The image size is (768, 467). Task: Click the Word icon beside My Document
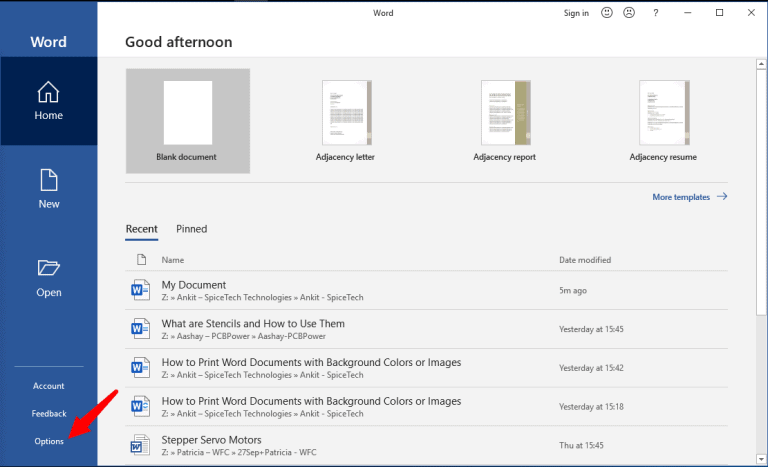(140, 290)
